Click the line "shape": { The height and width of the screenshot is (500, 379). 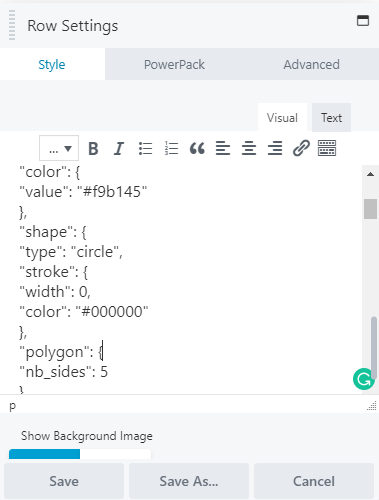pos(53,232)
